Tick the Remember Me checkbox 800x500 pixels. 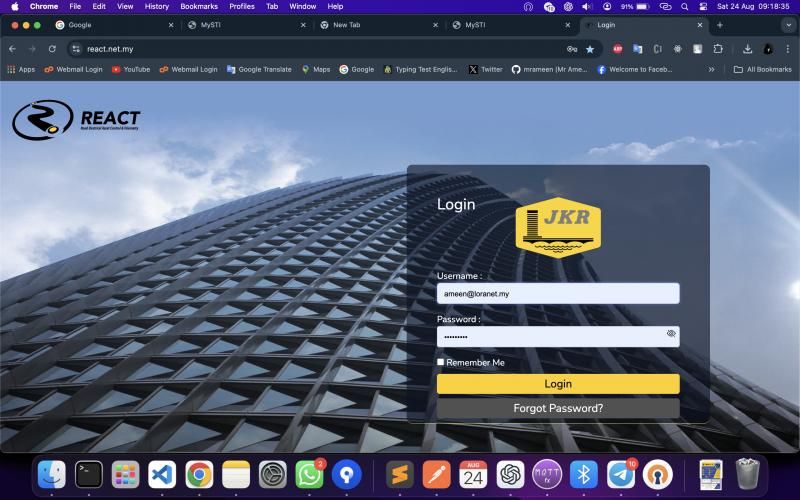pyautogui.click(x=440, y=362)
